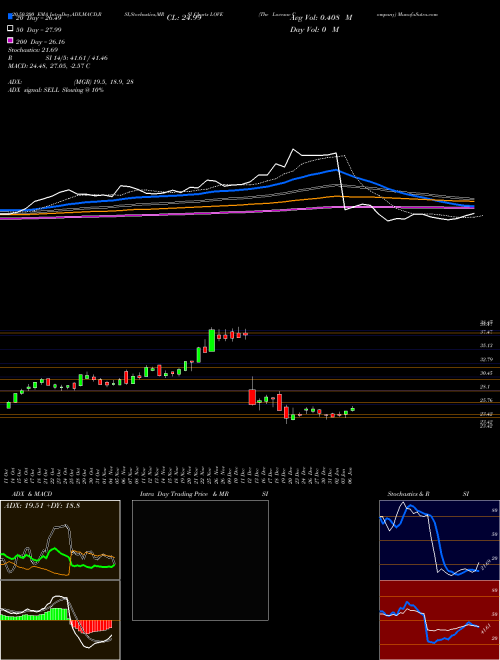Click the large red gap-down candlestick near 28.1
The height and width of the screenshot is (660, 500).
(x=252, y=397)
